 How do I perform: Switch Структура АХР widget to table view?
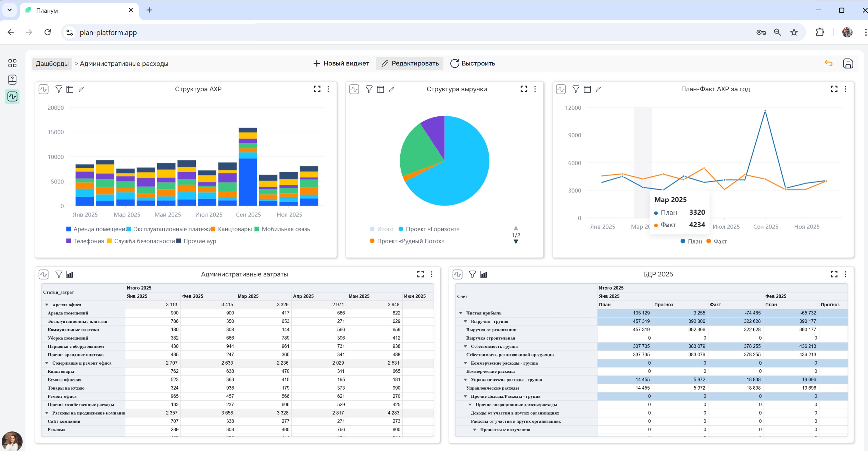70,89
